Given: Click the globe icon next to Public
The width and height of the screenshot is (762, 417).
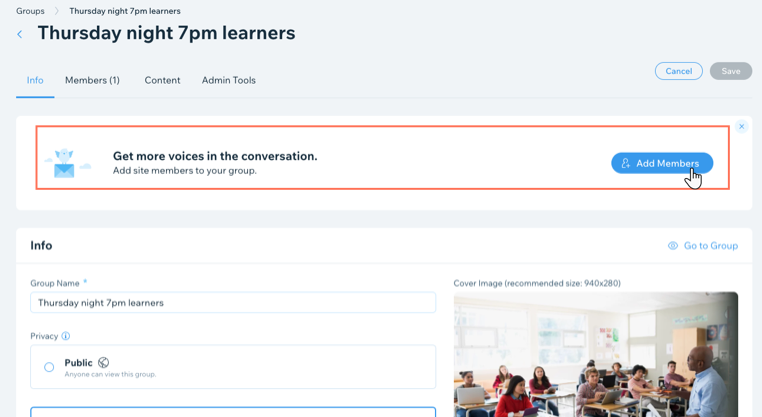Looking at the screenshot, I should point(104,363).
